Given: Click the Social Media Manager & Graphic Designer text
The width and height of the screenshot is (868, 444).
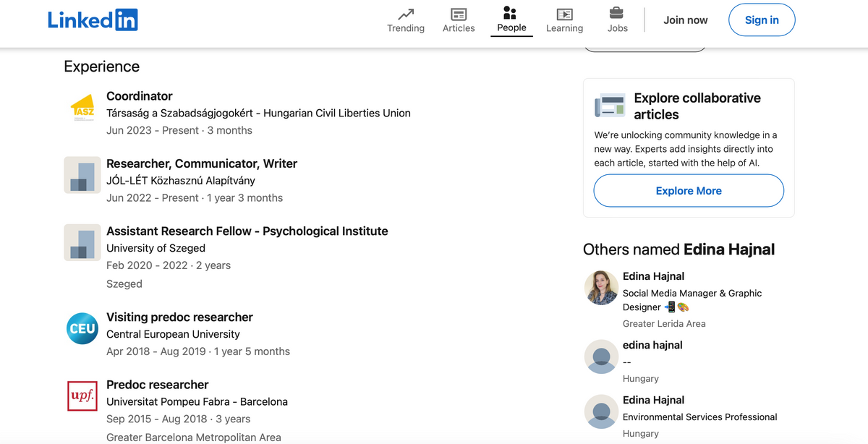Looking at the screenshot, I should (x=692, y=300).
